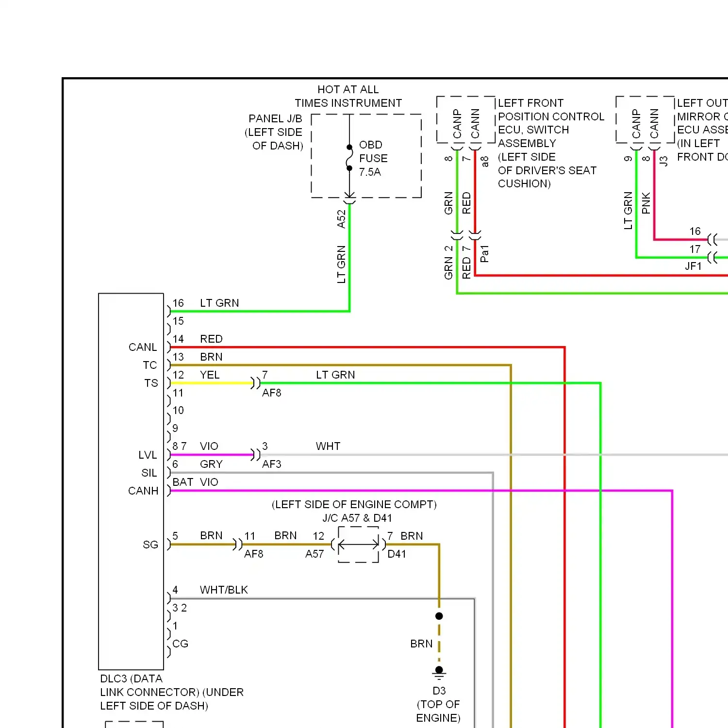
Task: Click the a8 connector label
Action: point(484,162)
